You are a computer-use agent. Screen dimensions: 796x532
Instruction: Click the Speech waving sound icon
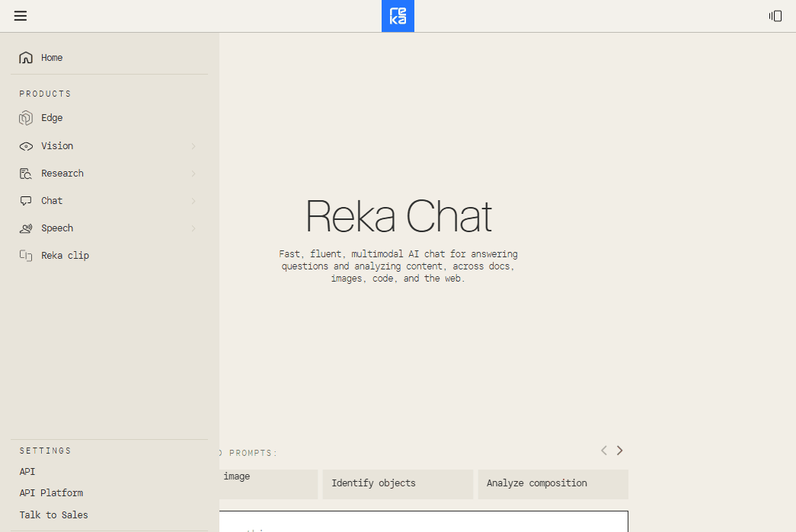tap(25, 228)
